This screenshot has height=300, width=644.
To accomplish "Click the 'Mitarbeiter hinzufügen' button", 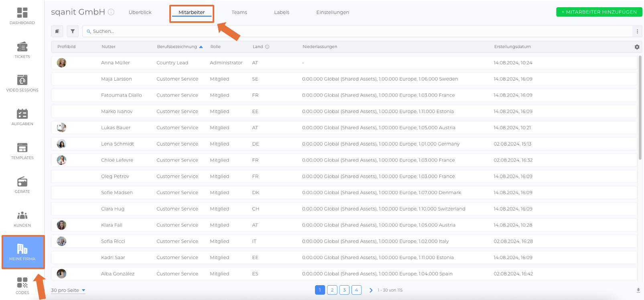I will click(599, 12).
